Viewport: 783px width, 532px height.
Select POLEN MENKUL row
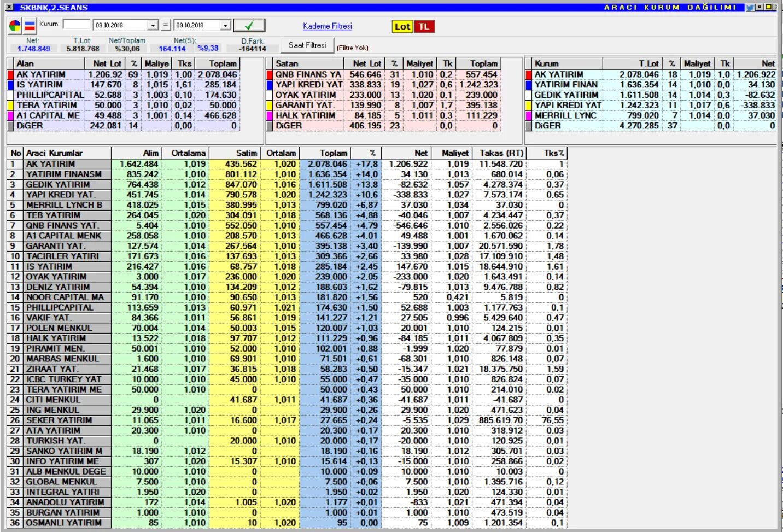[287, 328]
